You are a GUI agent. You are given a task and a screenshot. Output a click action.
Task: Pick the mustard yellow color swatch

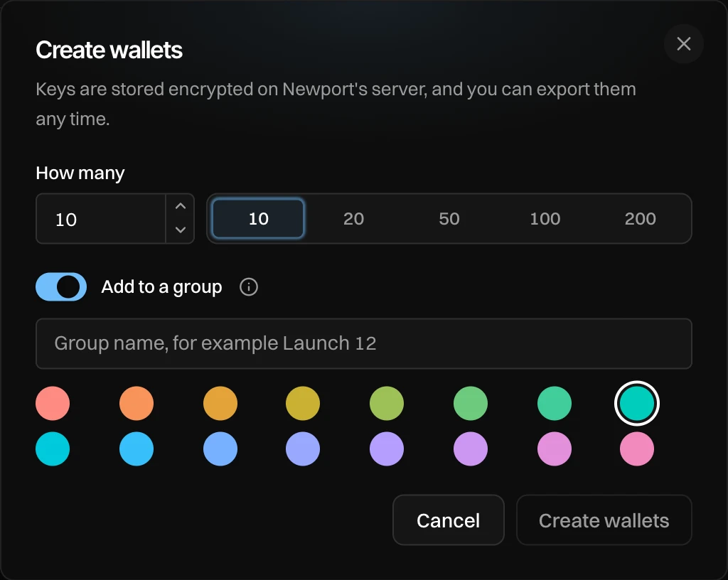303,403
